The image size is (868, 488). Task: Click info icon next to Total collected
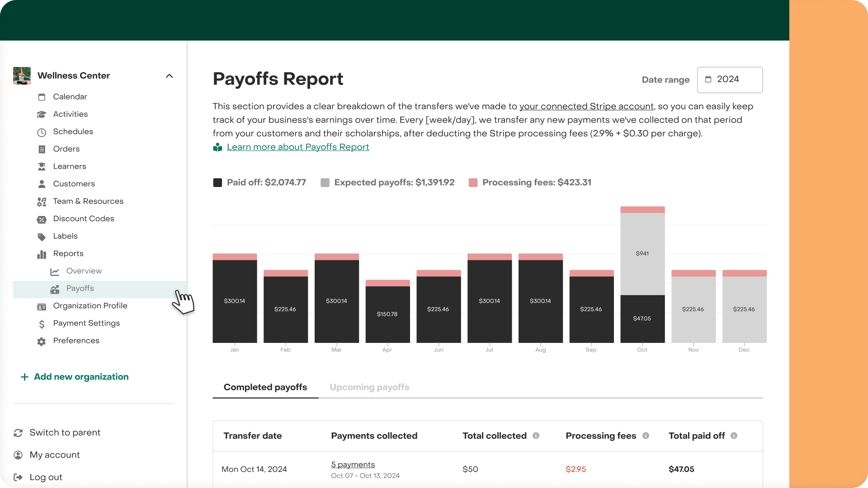click(536, 436)
